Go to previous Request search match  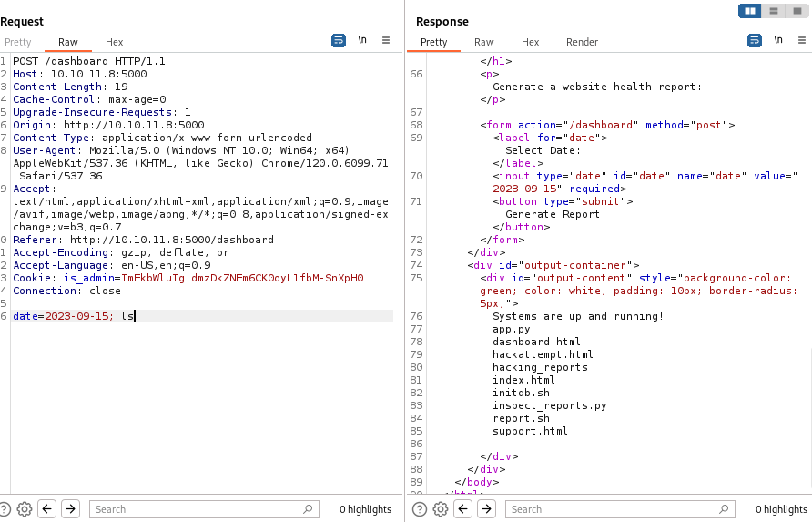click(x=46, y=509)
